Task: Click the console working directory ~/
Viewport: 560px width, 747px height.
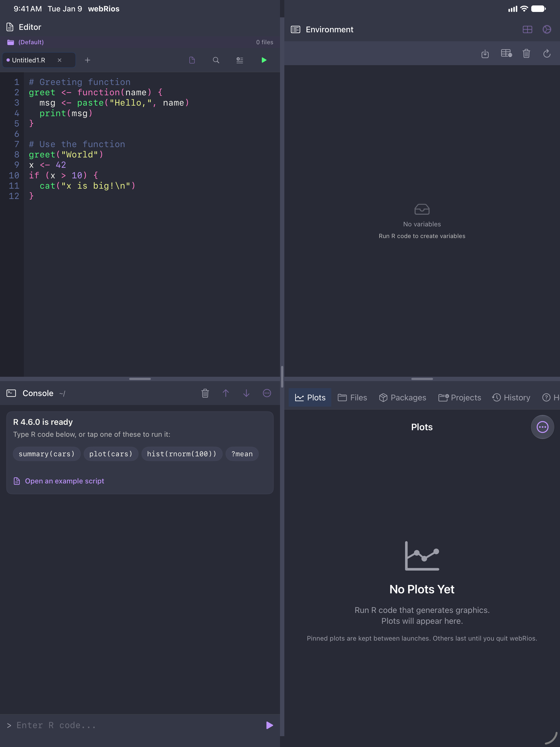Action: pos(62,393)
